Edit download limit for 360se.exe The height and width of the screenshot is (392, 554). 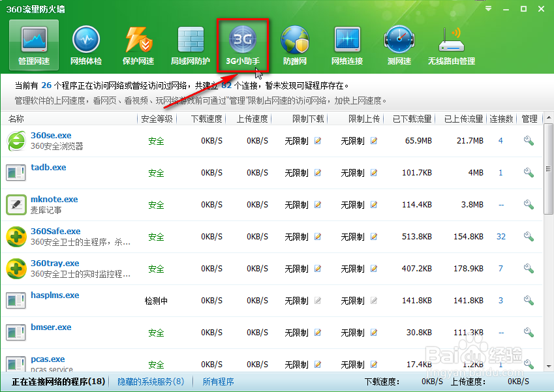[318, 140]
